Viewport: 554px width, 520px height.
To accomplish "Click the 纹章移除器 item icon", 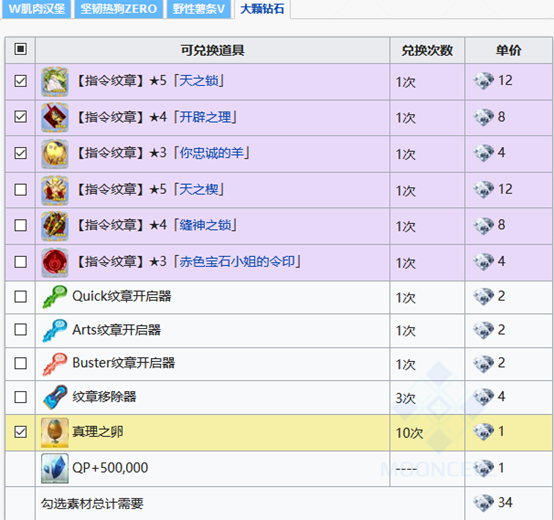I will point(55,397).
